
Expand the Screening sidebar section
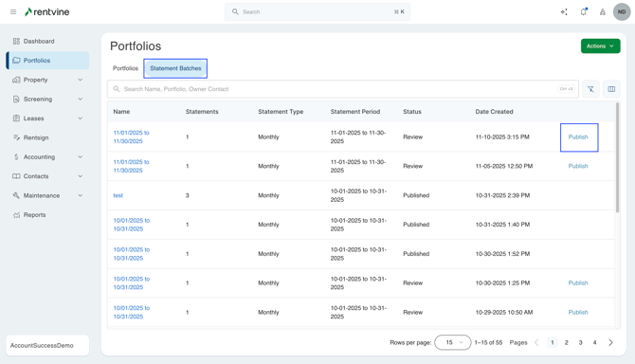pos(81,99)
